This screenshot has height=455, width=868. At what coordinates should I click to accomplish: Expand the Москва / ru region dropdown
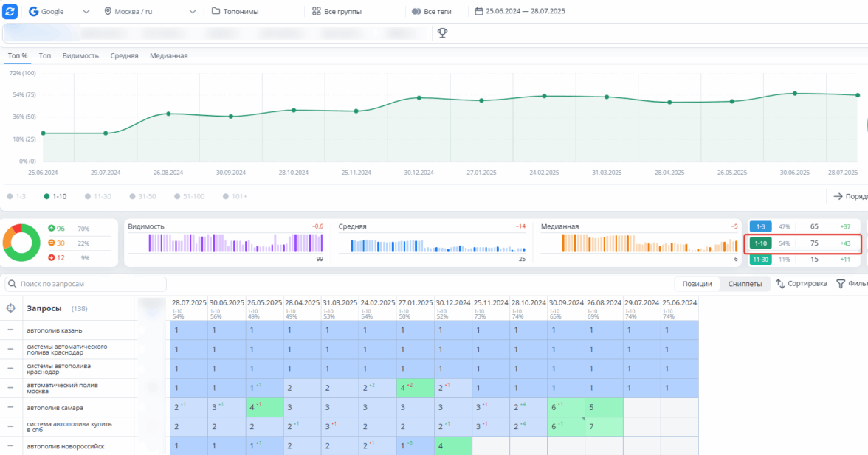[150, 12]
